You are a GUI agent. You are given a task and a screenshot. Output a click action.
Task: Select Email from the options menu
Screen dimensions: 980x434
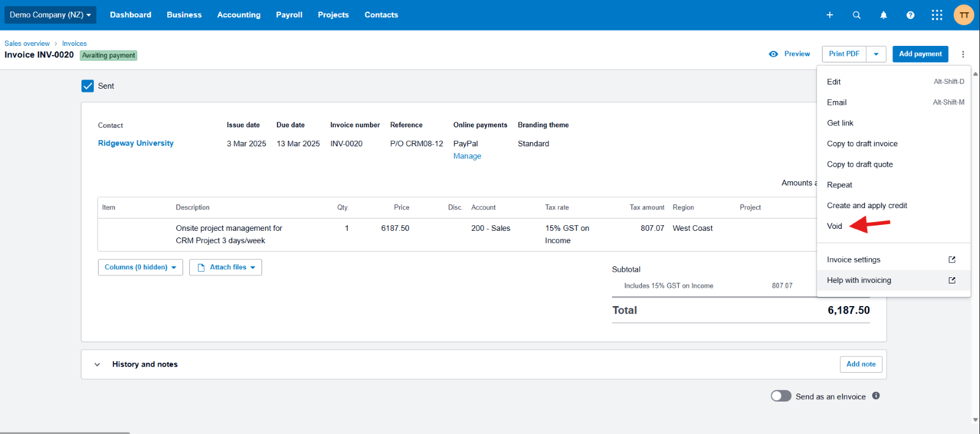point(894,102)
